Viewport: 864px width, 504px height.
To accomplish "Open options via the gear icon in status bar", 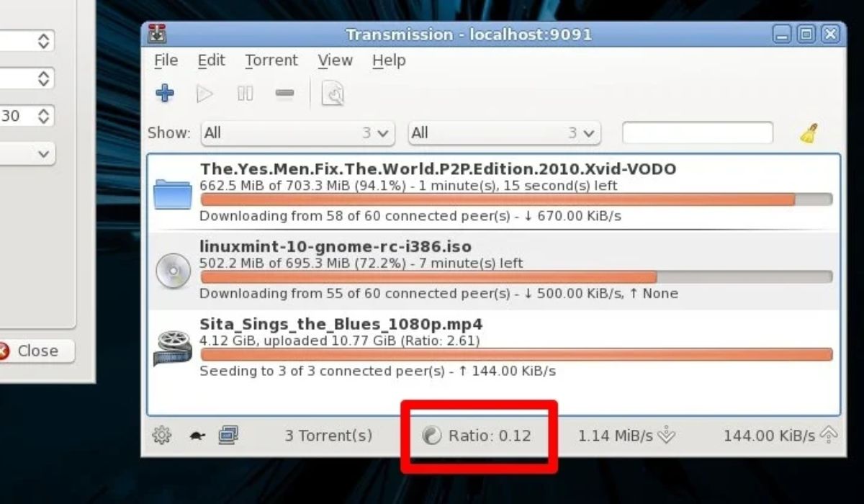I will pyautogui.click(x=162, y=435).
